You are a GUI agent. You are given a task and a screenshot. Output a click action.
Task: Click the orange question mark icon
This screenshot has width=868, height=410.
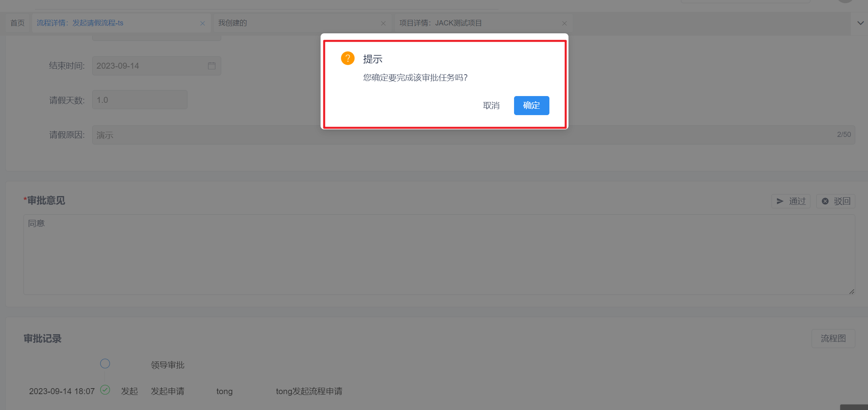(348, 58)
